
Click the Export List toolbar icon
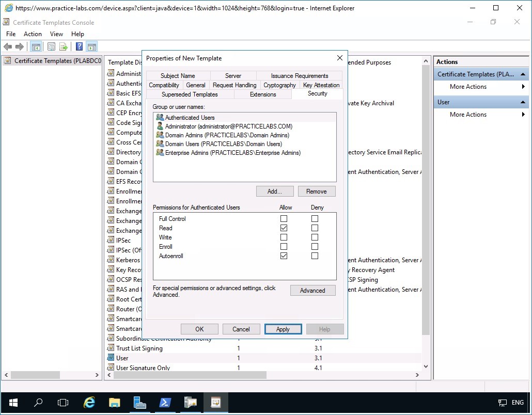[x=64, y=46]
